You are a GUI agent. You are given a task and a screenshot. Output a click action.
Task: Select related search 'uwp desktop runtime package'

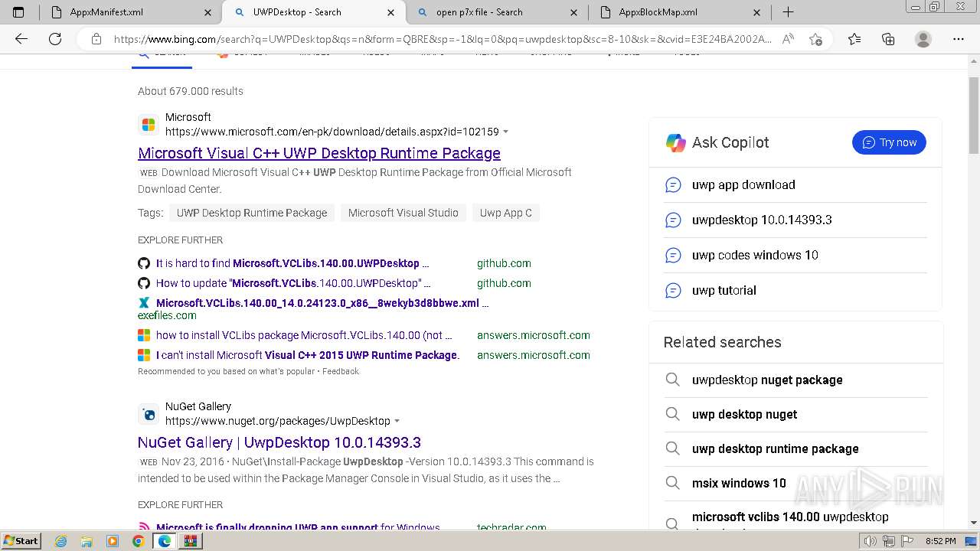(795, 448)
